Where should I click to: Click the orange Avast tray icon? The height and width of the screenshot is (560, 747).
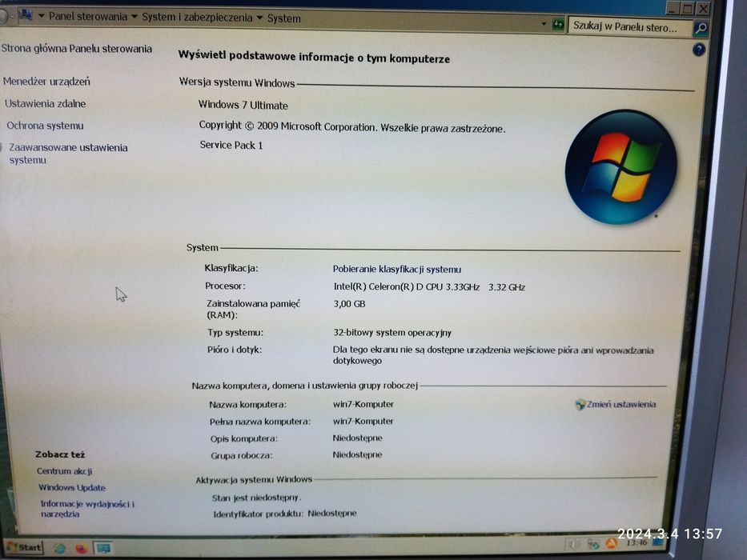coord(611,543)
